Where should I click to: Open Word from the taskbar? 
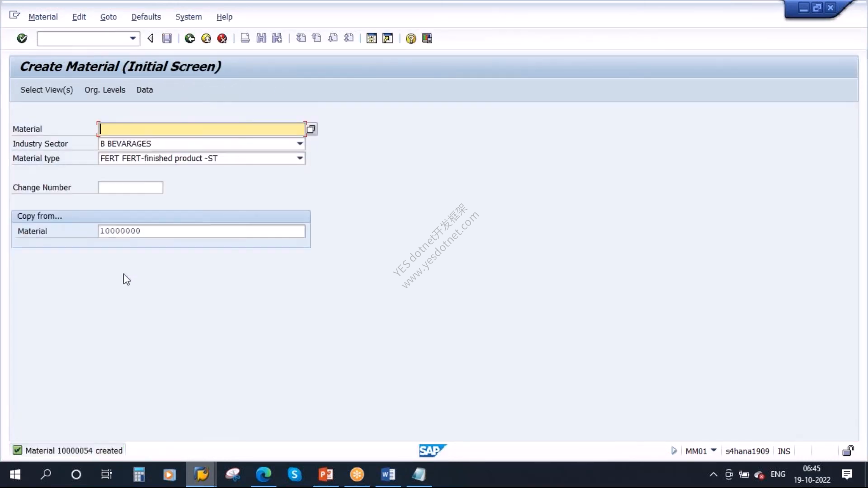(388, 474)
